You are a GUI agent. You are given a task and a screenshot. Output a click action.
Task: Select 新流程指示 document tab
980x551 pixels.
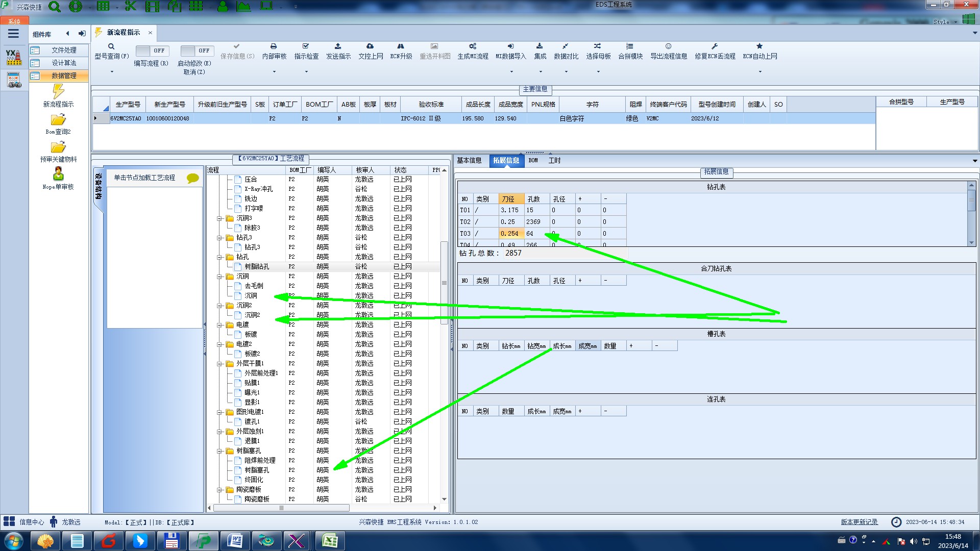pyautogui.click(x=123, y=32)
